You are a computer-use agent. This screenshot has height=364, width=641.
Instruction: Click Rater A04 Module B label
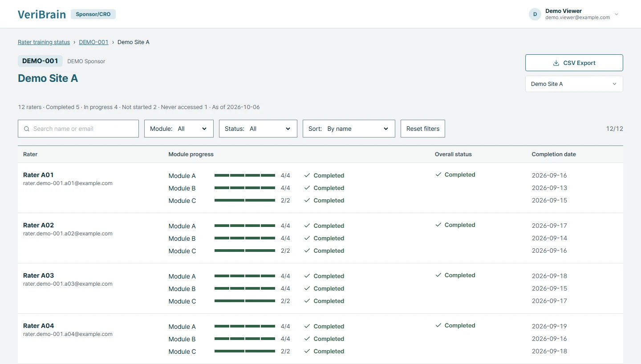pos(182,339)
